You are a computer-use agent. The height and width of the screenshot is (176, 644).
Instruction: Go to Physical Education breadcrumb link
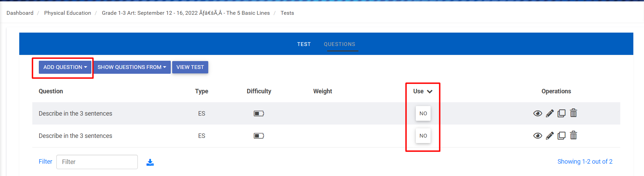(67, 13)
